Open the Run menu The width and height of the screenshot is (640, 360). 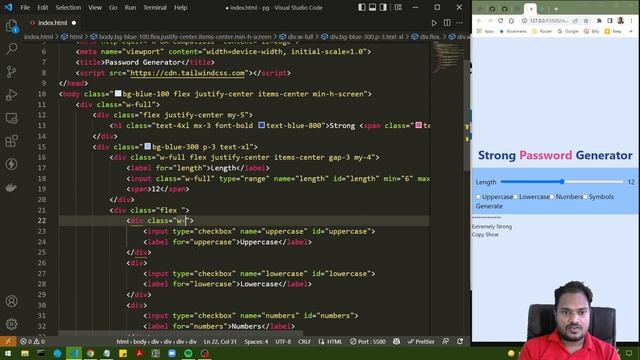click(130, 7)
